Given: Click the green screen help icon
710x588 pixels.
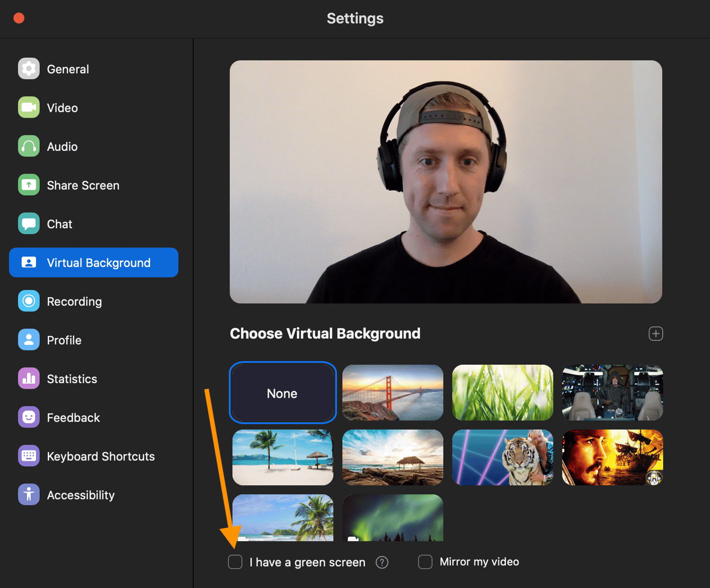Looking at the screenshot, I should [x=382, y=562].
